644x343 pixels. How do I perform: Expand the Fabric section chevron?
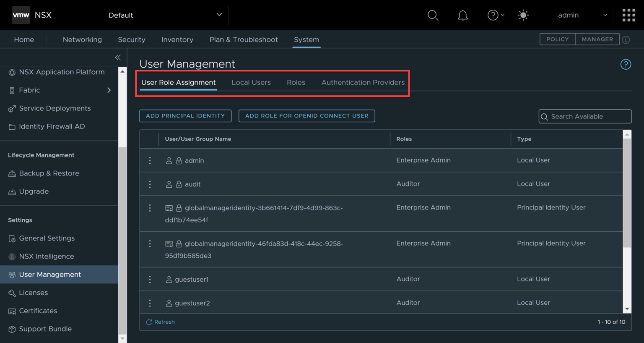[109, 90]
